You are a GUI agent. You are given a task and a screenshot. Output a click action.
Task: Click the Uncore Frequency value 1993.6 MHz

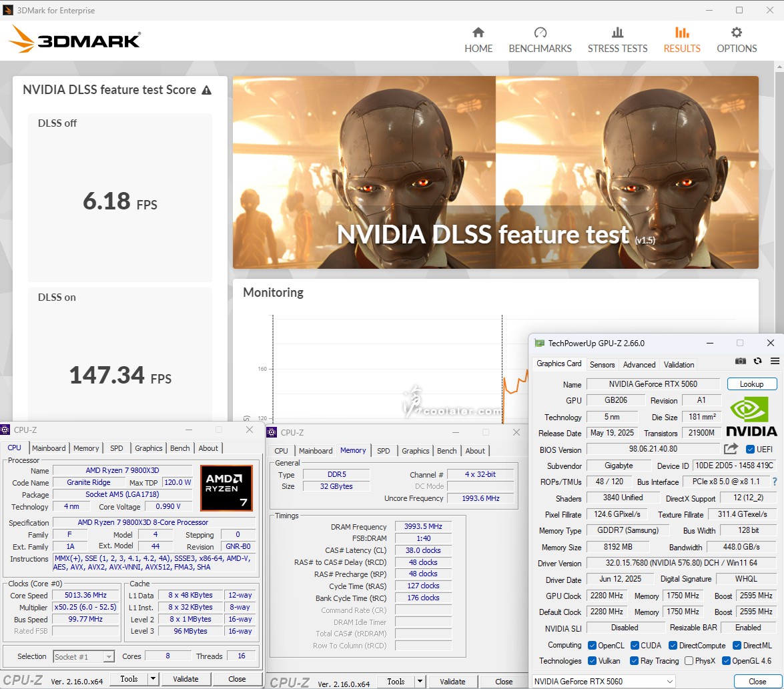(x=480, y=498)
